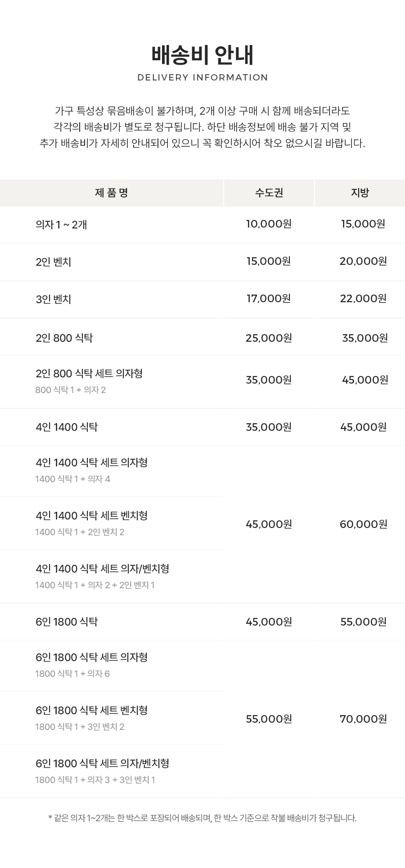Click the 4인 1400 식탁 세트 벤치형 label
405x868 pixels.
click(x=92, y=515)
